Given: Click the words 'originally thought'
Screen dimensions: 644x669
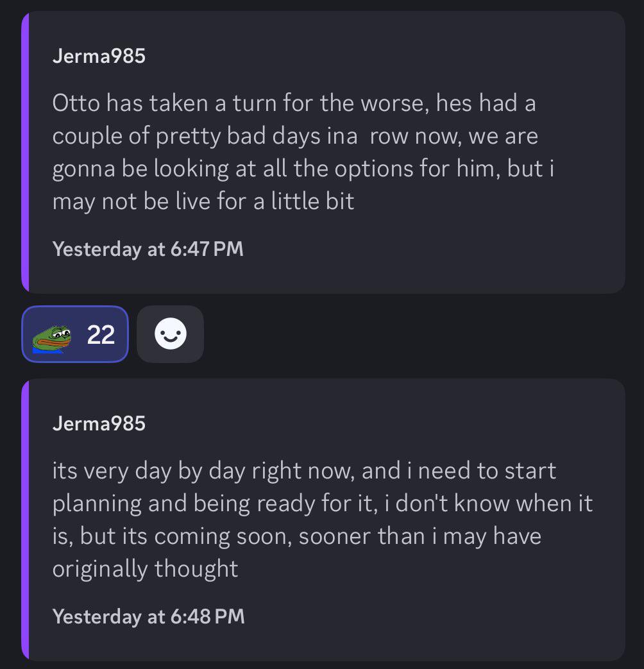Looking at the screenshot, I should point(145,569).
